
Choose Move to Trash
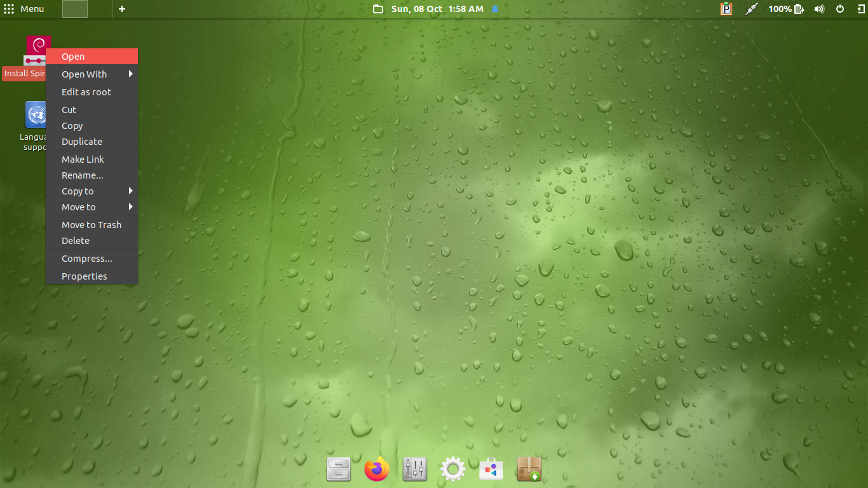point(92,225)
